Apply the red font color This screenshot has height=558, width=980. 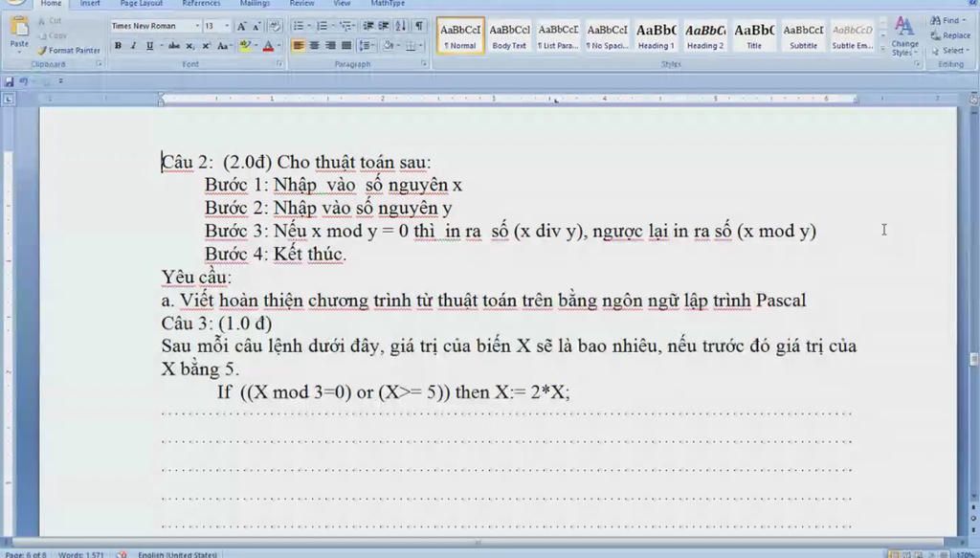[x=268, y=46]
